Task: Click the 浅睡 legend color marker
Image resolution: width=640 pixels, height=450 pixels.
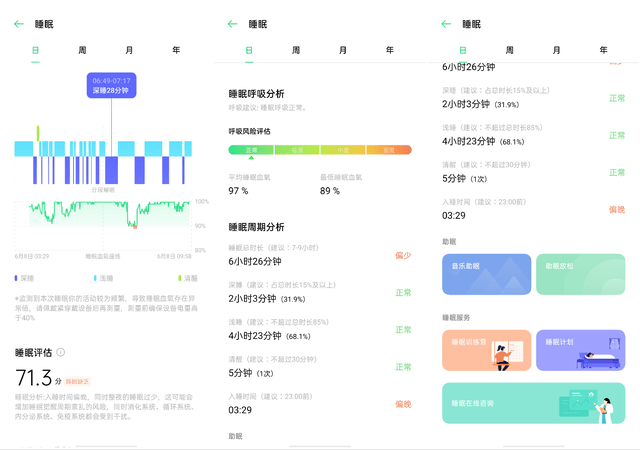Action: (95, 278)
